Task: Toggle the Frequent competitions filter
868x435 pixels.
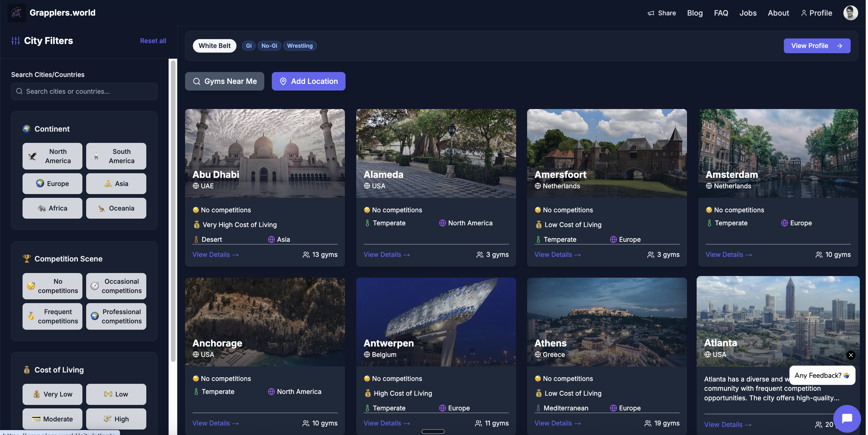Action: point(52,316)
